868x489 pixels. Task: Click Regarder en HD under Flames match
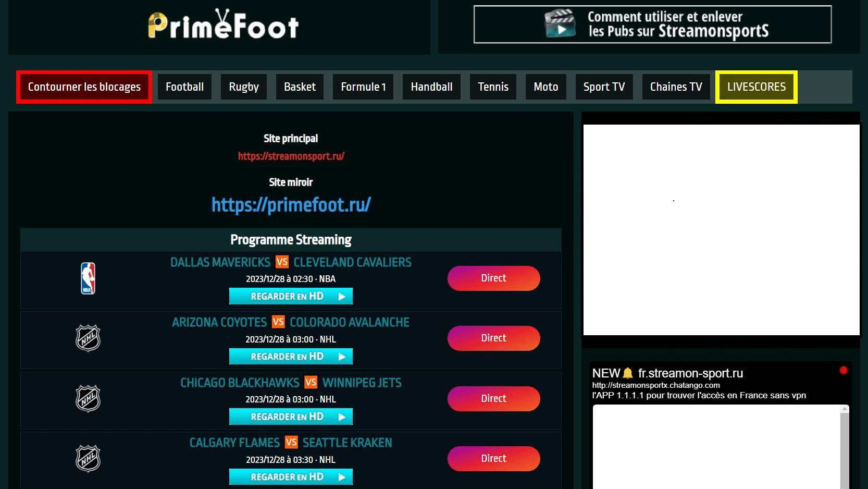(291, 477)
